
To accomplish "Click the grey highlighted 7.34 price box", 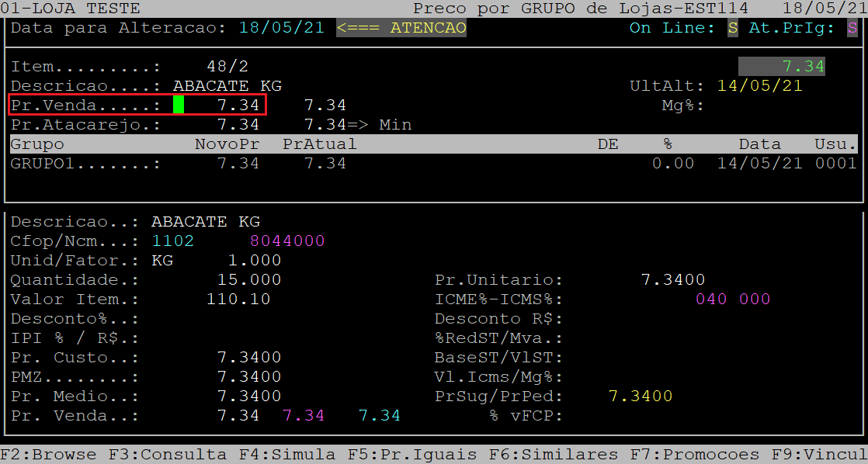I will click(x=782, y=67).
